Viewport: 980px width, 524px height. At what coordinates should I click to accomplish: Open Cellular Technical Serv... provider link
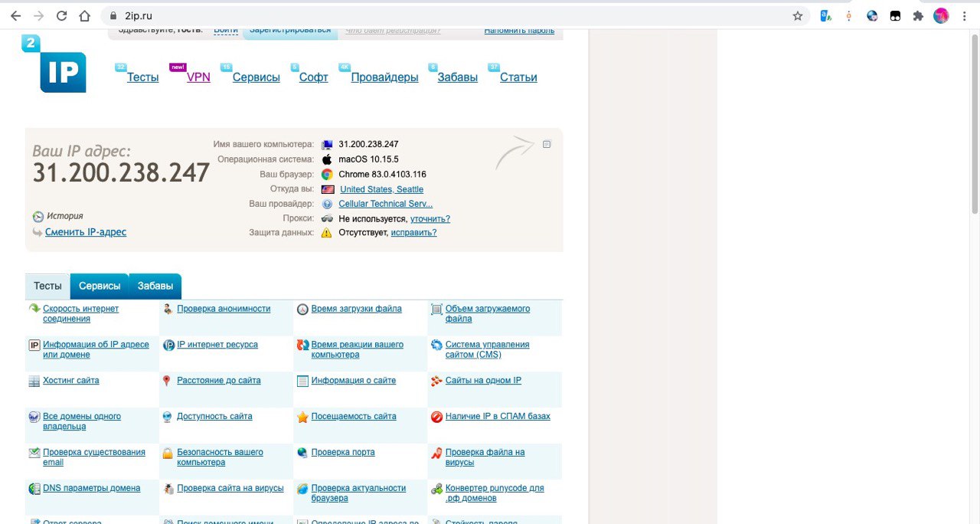tap(386, 204)
